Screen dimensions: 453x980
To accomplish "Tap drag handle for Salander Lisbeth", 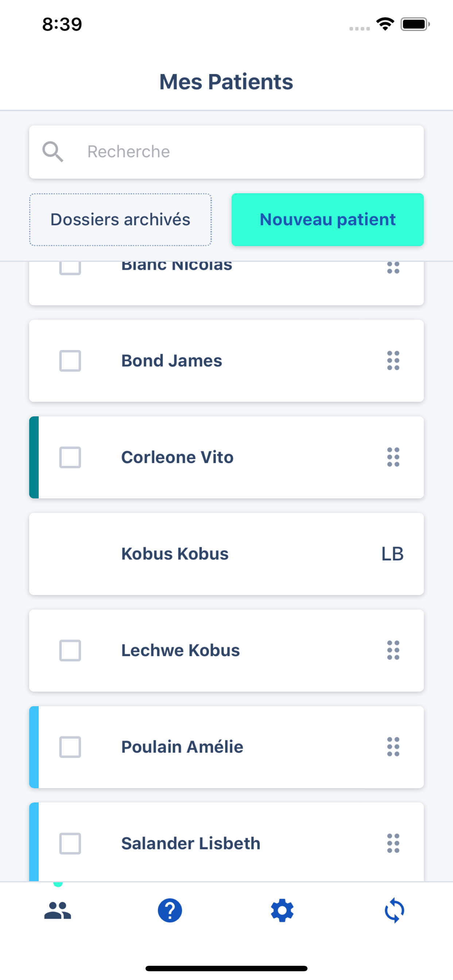I will 393,843.
